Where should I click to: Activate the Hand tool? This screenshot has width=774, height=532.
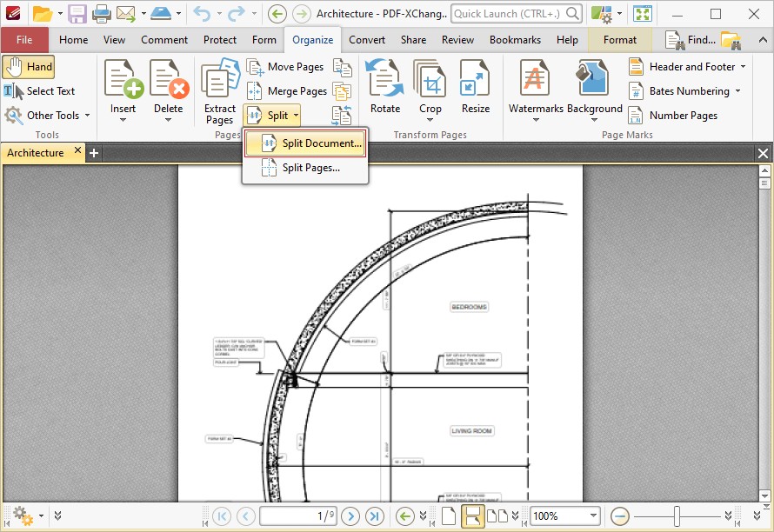pyautogui.click(x=29, y=66)
